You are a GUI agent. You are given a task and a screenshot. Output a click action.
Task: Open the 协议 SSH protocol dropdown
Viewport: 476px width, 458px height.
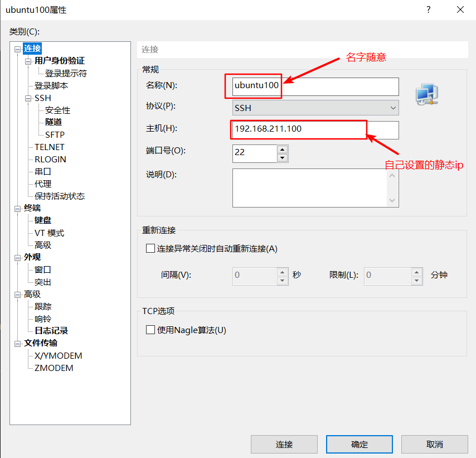click(315, 108)
